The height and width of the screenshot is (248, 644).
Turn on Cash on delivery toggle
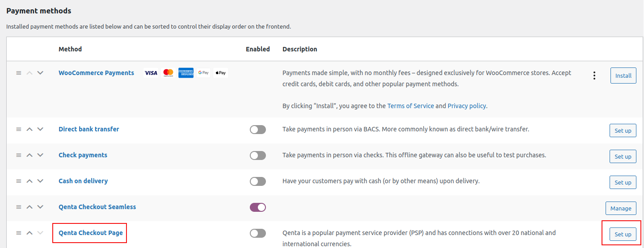[x=258, y=181]
